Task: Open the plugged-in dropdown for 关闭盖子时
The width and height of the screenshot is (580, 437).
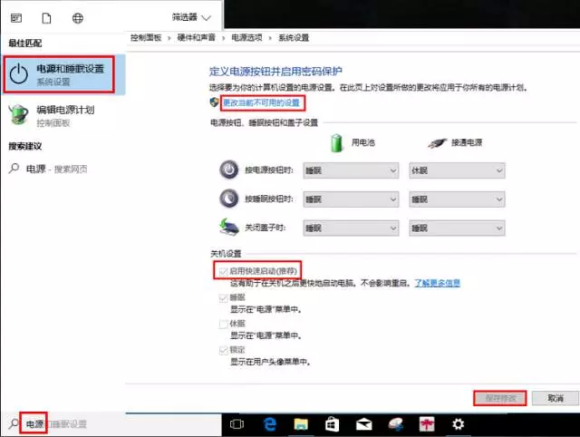Action: 457,228
